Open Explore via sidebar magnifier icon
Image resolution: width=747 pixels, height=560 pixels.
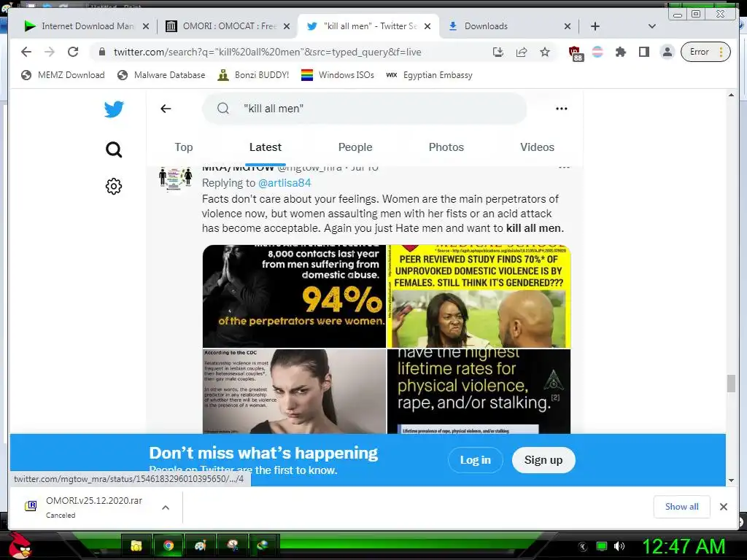pos(114,149)
